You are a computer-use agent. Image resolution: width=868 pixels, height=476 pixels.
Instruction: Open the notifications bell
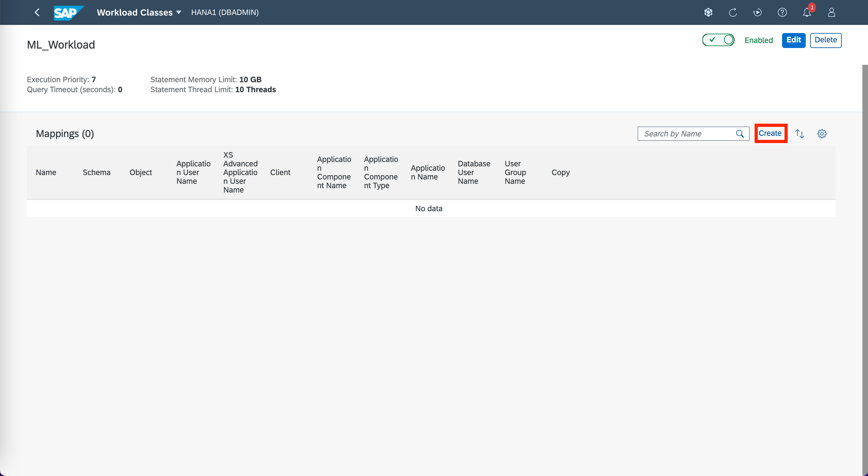(x=807, y=12)
